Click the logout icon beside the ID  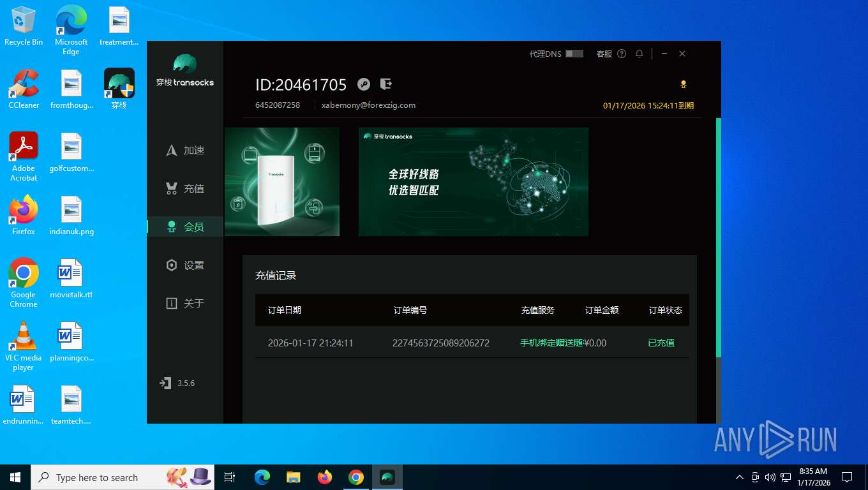tap(385, 84)
